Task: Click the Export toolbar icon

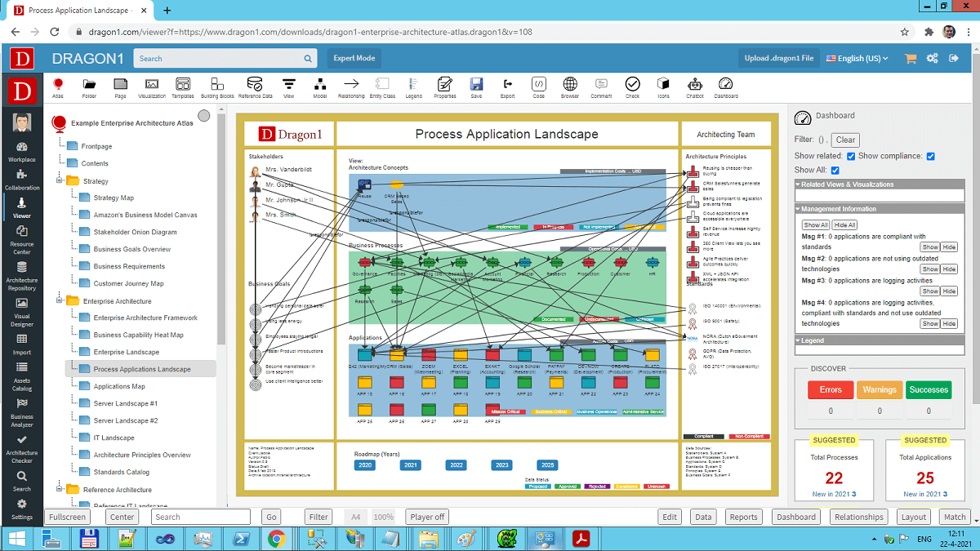Action: coord(508,87)
